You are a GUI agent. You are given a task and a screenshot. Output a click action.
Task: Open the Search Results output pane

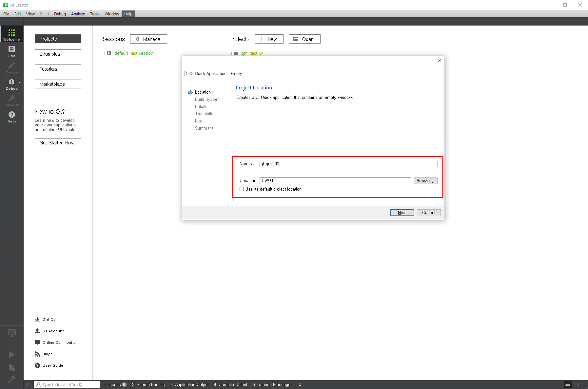point(148,384)
